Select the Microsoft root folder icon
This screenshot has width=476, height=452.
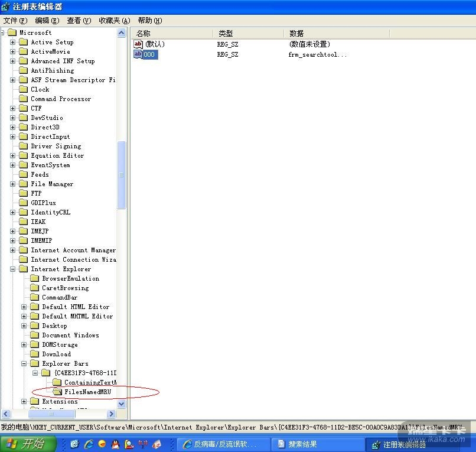coord(12,32)
